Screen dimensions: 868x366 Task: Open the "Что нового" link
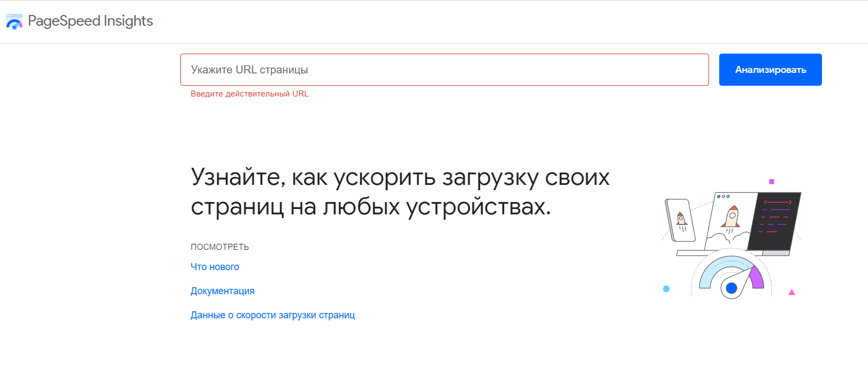[215, 267]
